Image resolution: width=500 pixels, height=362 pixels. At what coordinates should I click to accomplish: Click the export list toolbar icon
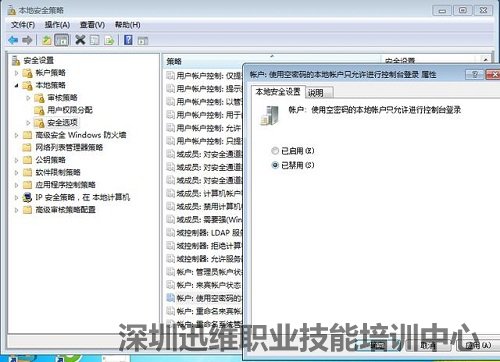(109, 40)
